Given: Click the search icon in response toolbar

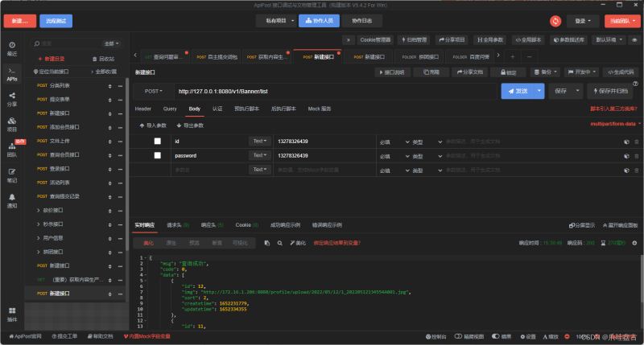Looking at the screenshot, I should 279,242.
